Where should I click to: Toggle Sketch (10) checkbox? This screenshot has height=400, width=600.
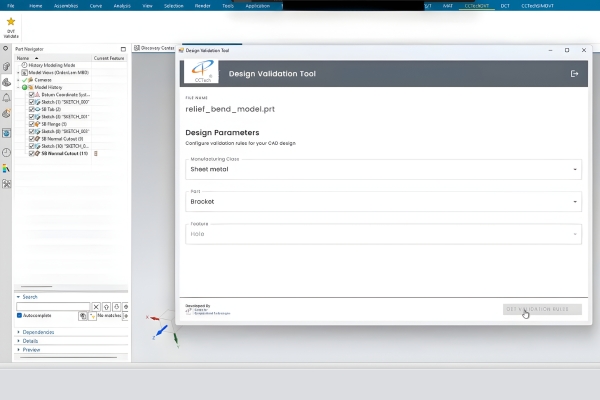(x=32, y=146)
